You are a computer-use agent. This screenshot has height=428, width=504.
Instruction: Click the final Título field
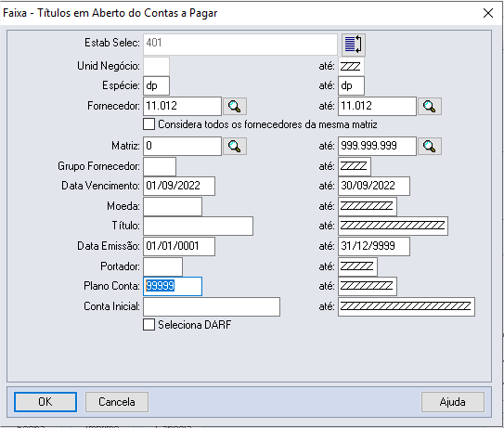[393, 226]
